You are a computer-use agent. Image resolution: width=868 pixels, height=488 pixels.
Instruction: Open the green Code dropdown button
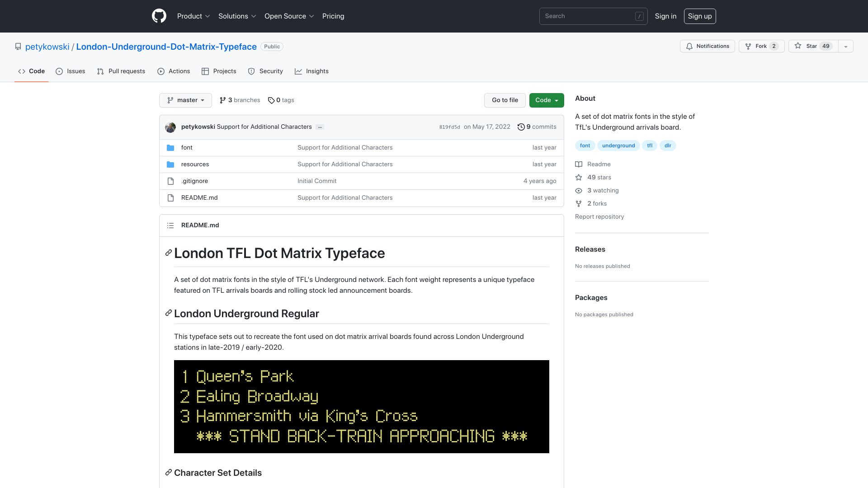pyautogui.click(x=547, y=100)
